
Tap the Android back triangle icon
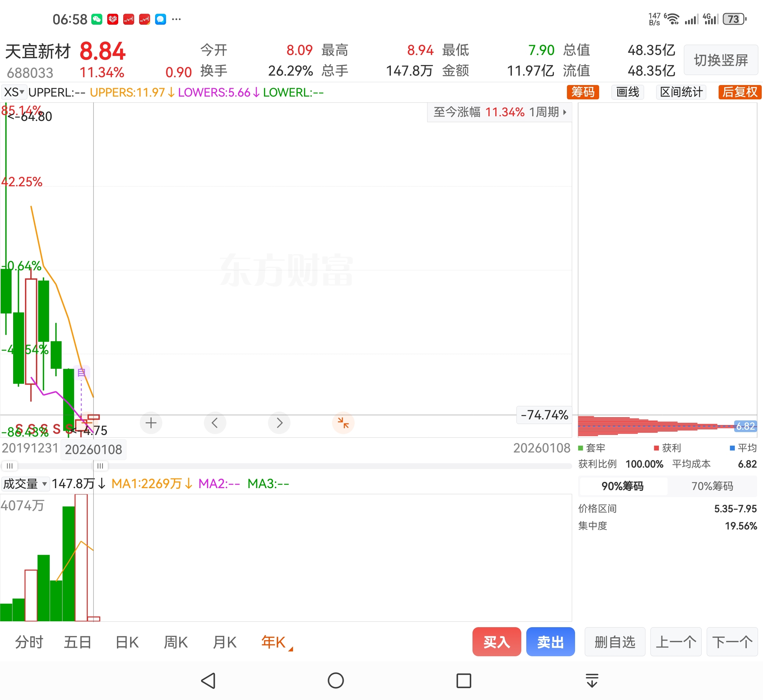click(x=209, y=681)
